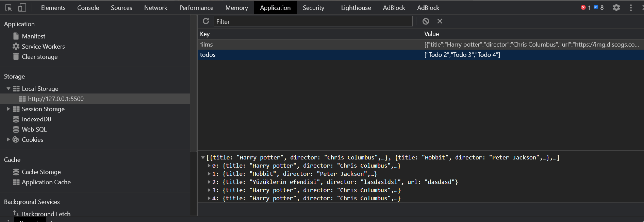Click the Filter input field
644x222 pixels.
pos(313,21)
